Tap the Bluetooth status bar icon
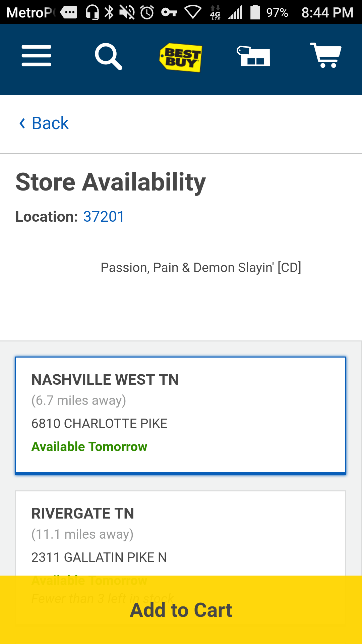Screen dimensions: 362x644 [109, 12]
